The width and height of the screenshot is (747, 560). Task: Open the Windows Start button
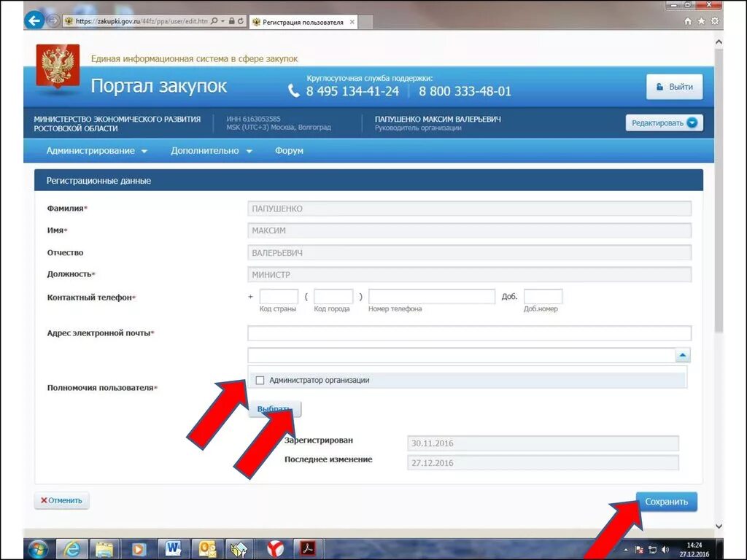point(38,549)
